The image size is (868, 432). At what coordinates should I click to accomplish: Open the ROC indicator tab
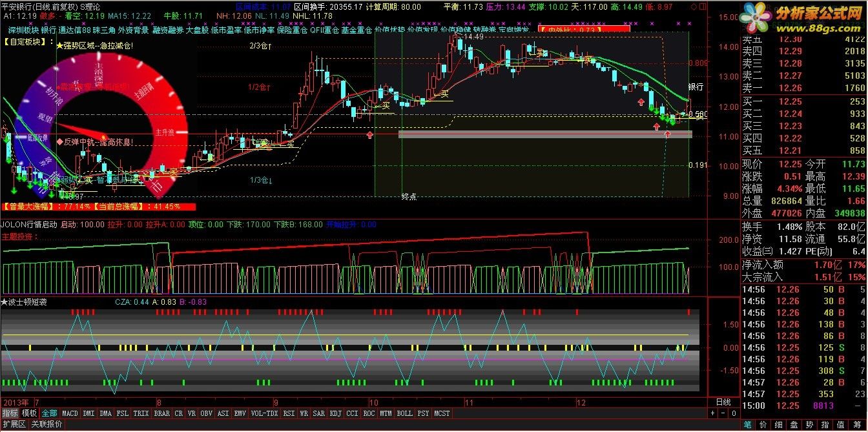[369, 413]
